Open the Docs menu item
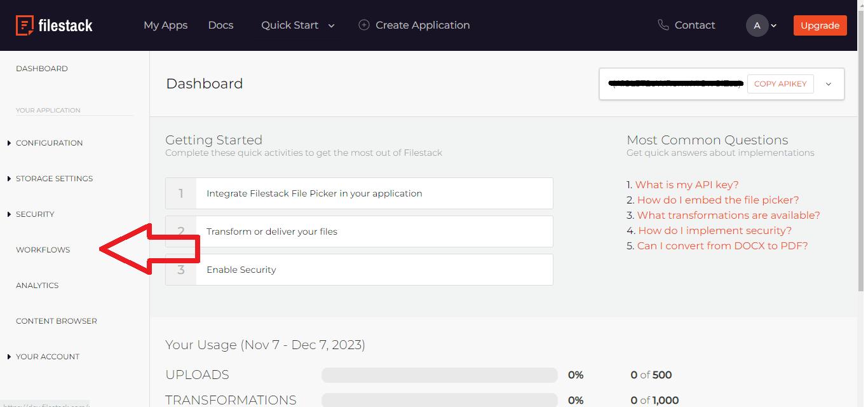This screenshot has width=868, height=407. coord(220,25)
